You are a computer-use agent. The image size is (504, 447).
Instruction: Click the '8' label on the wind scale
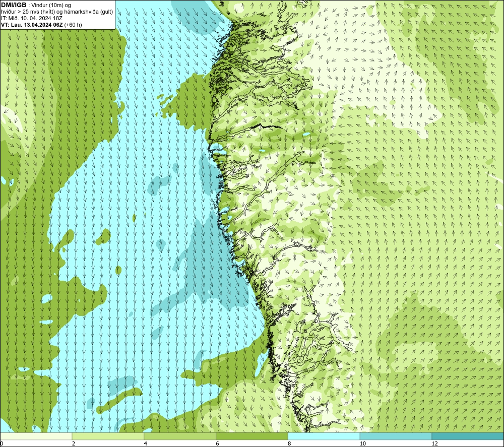(290, 443)
